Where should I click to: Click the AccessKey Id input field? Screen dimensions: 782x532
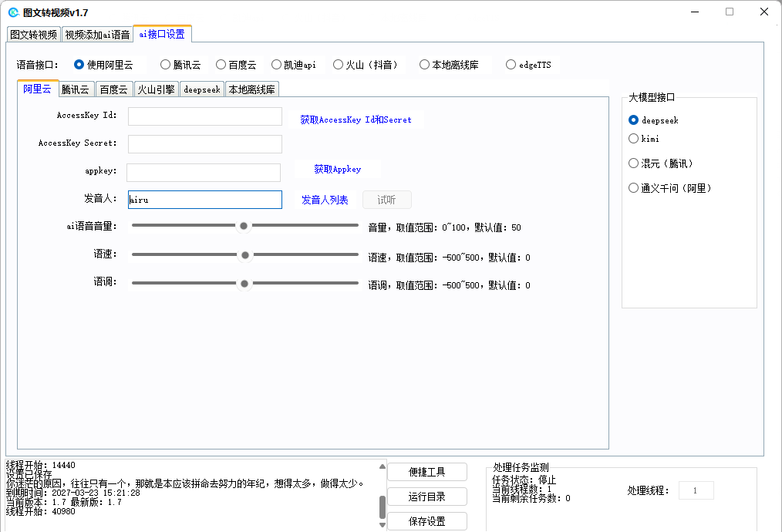(x=205, y=116)
